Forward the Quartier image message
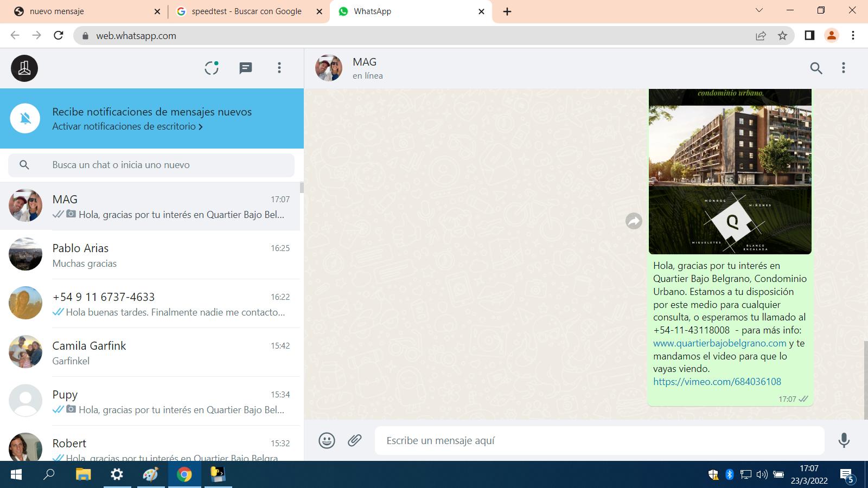 (x=634, y=221)
